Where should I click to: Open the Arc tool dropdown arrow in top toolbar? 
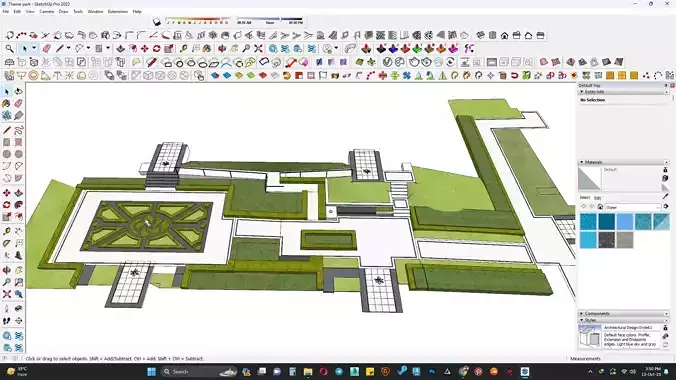click(x=88, y=49)
